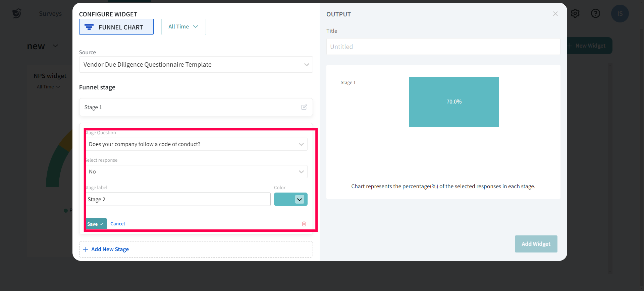The width and height of the screenshot is (644, 291).
Task: Open the settings gear icon
Action: [575, 13]
